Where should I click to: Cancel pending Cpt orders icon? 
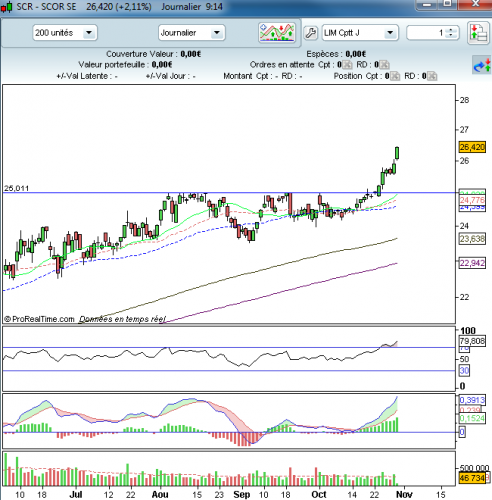[347, 65]
